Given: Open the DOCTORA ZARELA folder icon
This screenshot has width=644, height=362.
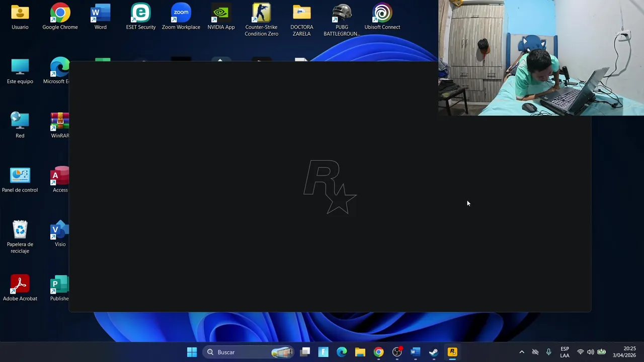Looking at the screenshot, I should (302, 20).
